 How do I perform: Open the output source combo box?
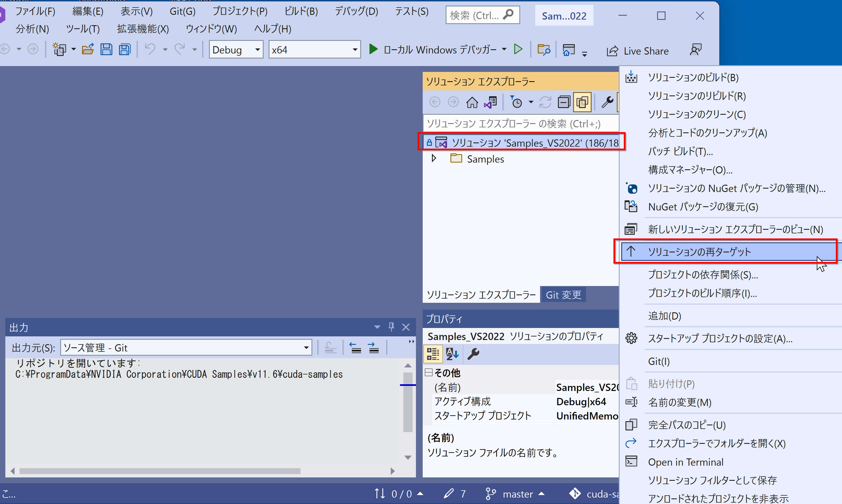click(x=186, y=348)
